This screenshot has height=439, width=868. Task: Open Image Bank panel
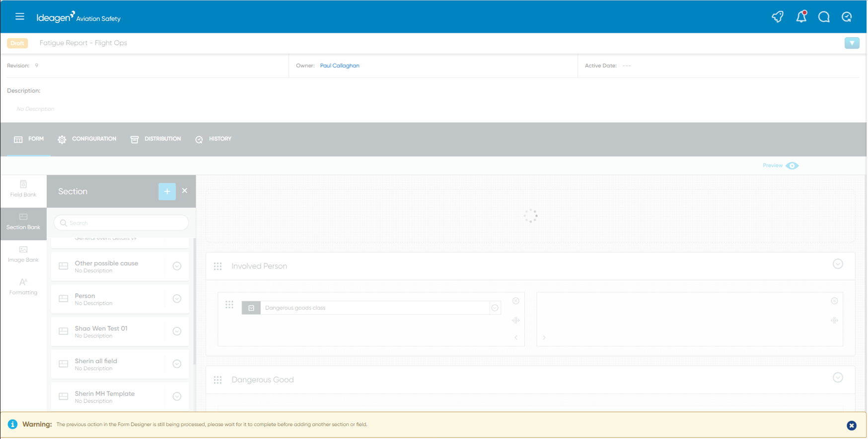(x=23, y=254)
